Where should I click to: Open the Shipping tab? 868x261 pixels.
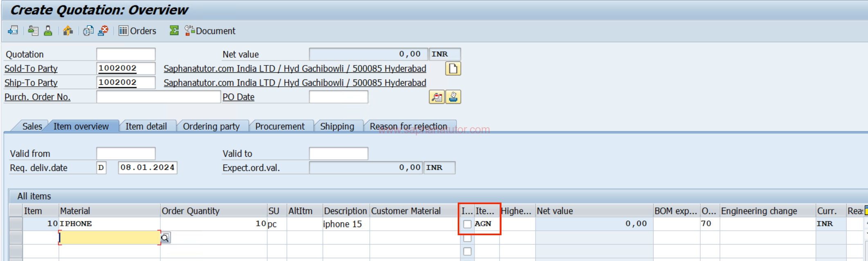(x=337, y=126)
